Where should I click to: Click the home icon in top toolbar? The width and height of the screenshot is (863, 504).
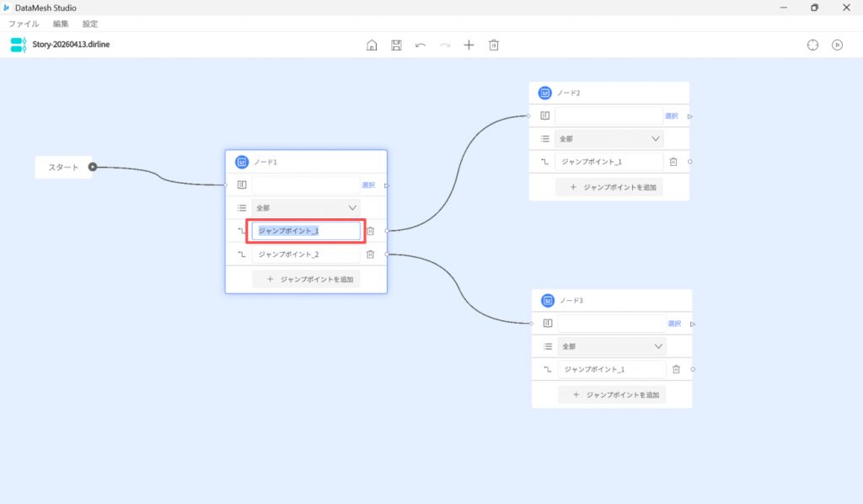click(x=372, y=45)
